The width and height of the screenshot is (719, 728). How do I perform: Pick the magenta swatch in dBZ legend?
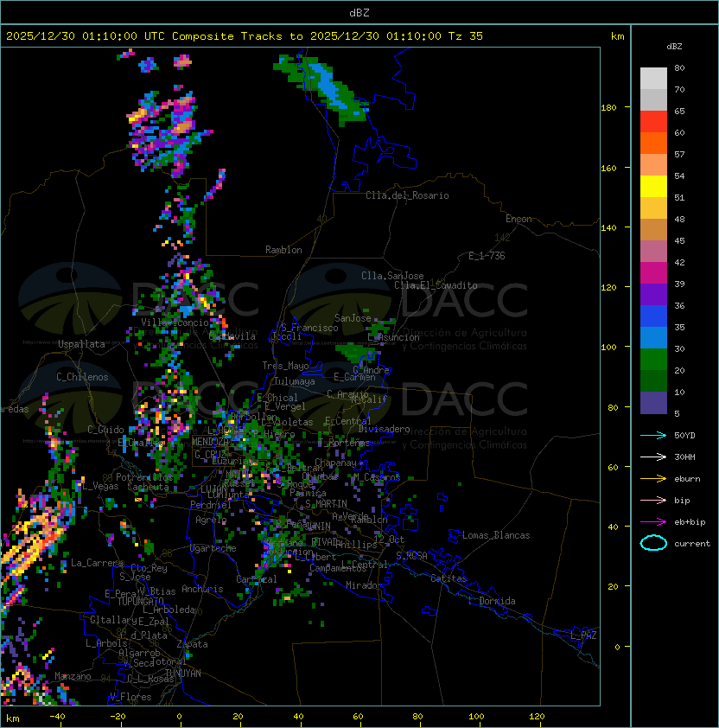tap(653, 273)
